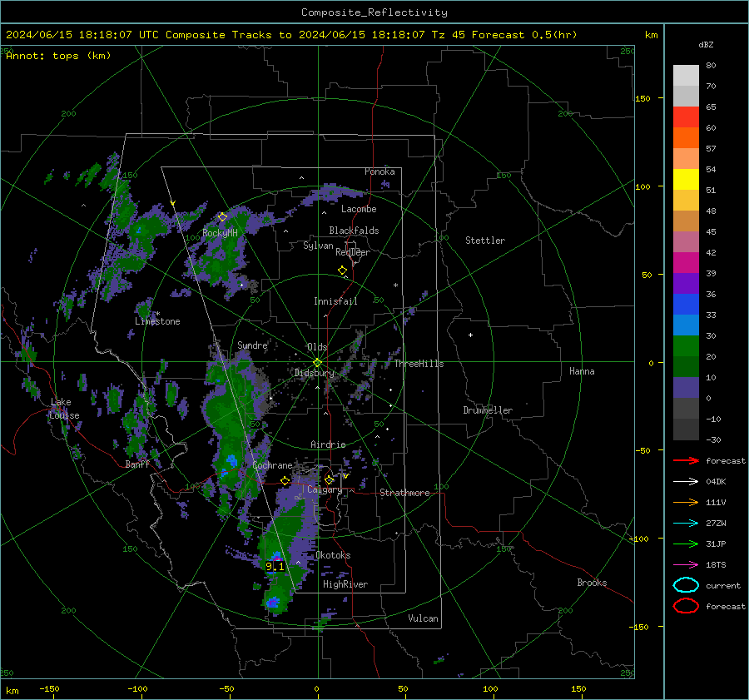Click the Didsbury city label
This screenshot has height=700, width=749.
pyautogui.click(x=314, y=373)
